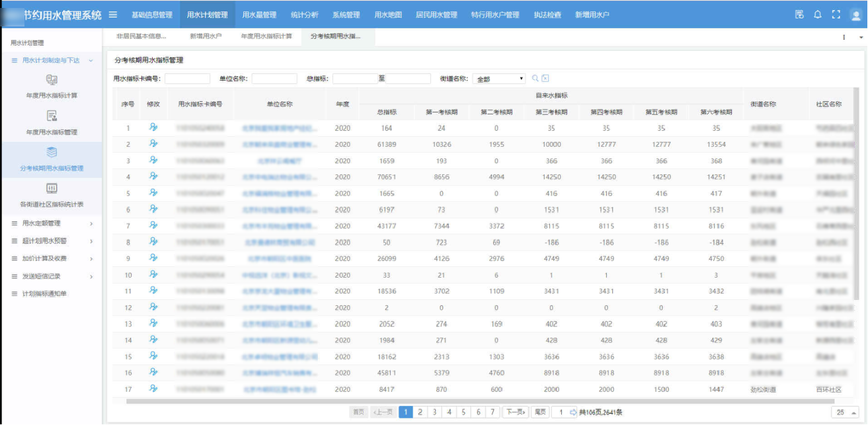Expand the 用水定额管理 sidebar section
868x425 pixels.
click(x=52, y=223)
